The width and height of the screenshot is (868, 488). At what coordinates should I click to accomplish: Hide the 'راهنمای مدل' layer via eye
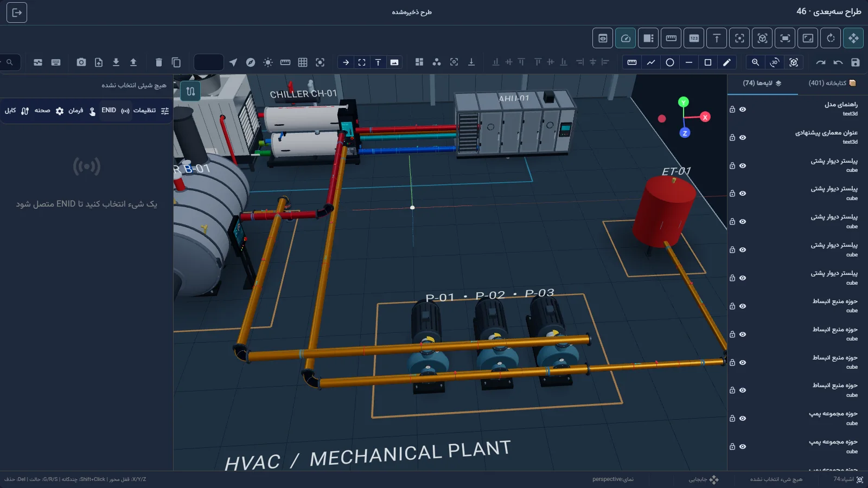743,110
